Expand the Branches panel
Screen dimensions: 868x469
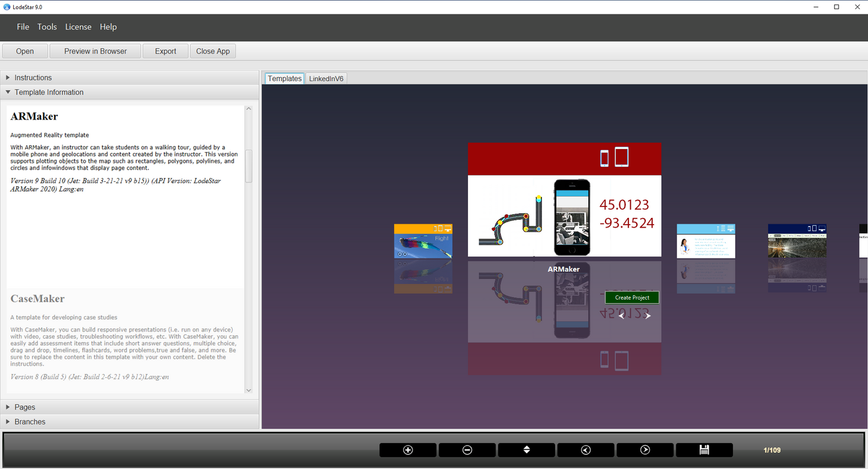coord(129,422)
